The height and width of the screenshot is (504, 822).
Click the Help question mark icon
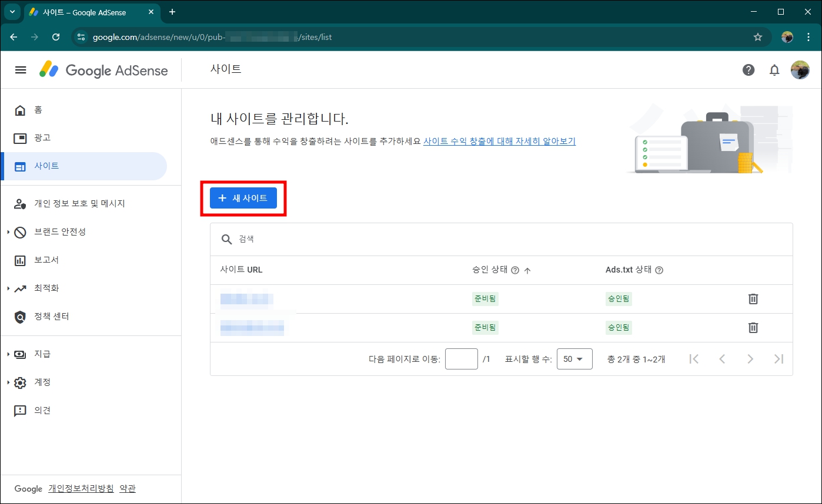point(749,69)
